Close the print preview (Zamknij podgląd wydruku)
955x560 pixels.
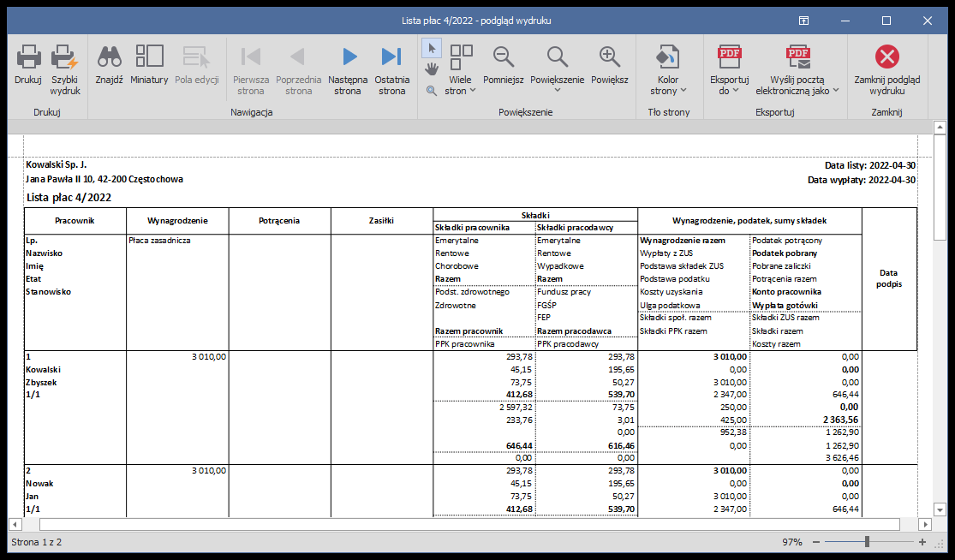(886, 58)
